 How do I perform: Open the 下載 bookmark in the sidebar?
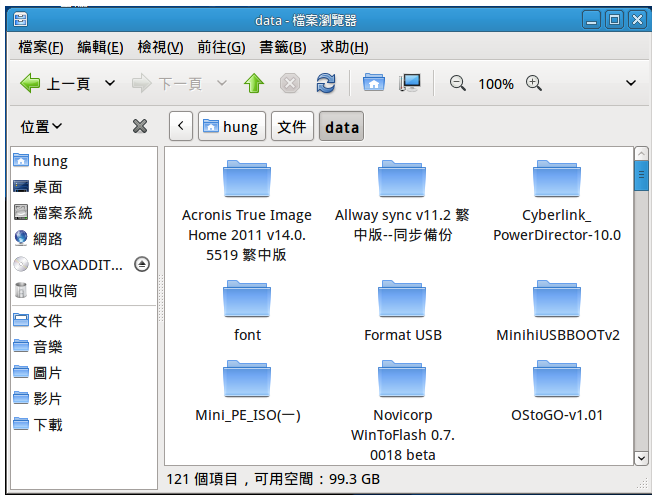click(x=84, y=424)
